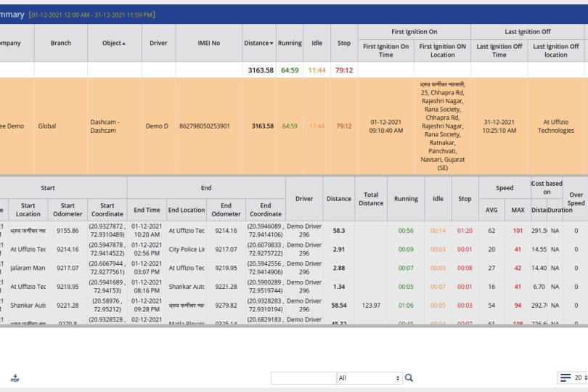588x392 pixels.
Task: Click the magnifier search icon
Action: (409, 377)
